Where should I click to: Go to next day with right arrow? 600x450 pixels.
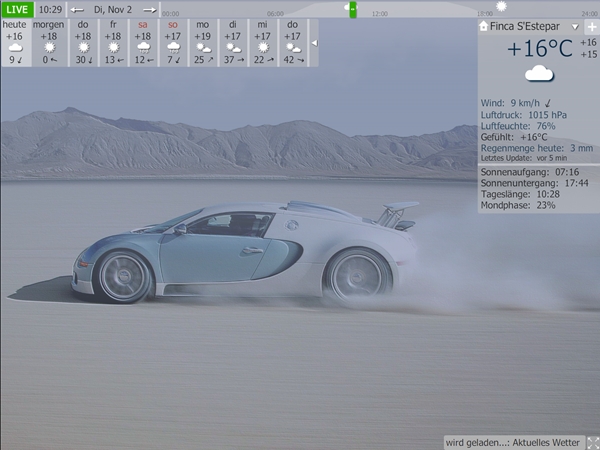click(x=150, y=10)
